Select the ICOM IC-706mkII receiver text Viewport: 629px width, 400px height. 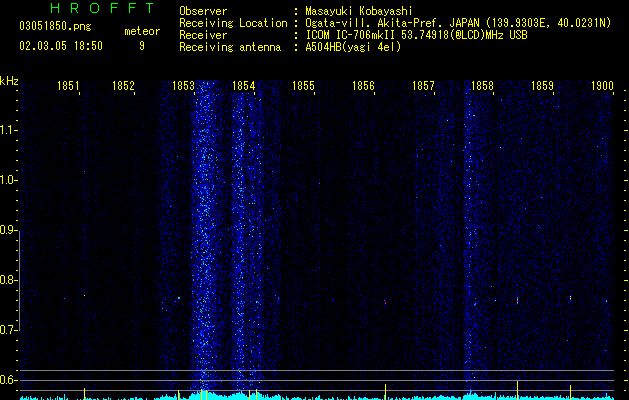click(x=416, y=35)
